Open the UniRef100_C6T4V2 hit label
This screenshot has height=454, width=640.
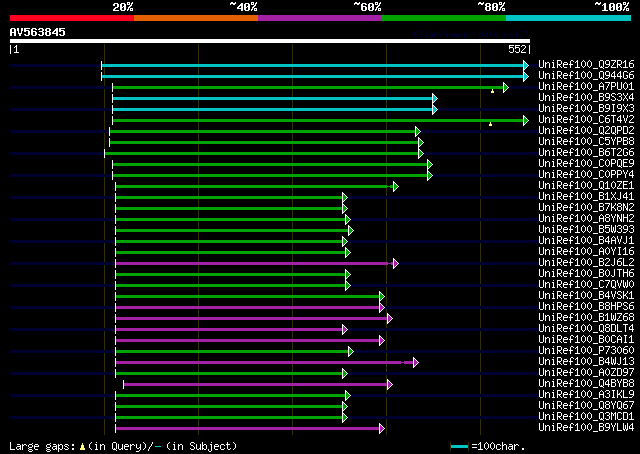[586, 120]
